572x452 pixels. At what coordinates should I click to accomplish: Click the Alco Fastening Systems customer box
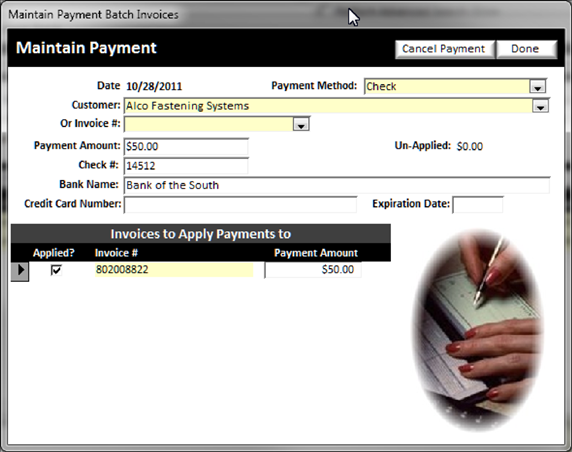tap(328, 106)
